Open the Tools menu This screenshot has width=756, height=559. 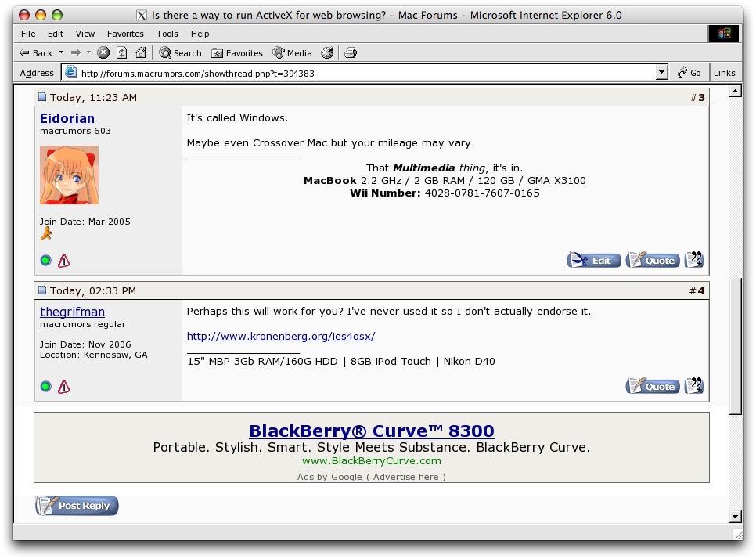click(167, 34)
